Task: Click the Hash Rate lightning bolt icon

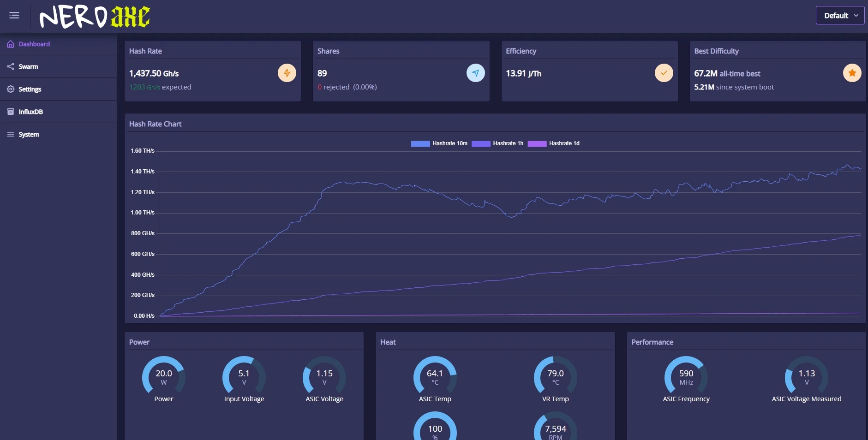Action: [x=287, y=73]
